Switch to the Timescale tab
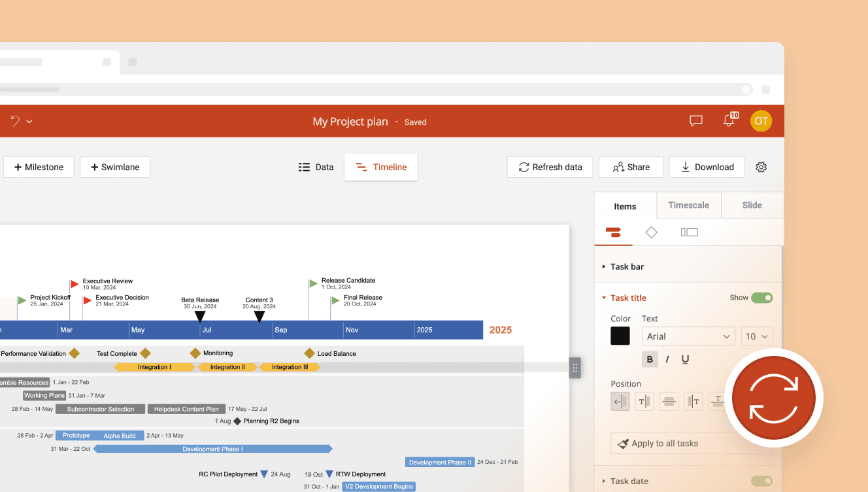 (x=689, y=205)
